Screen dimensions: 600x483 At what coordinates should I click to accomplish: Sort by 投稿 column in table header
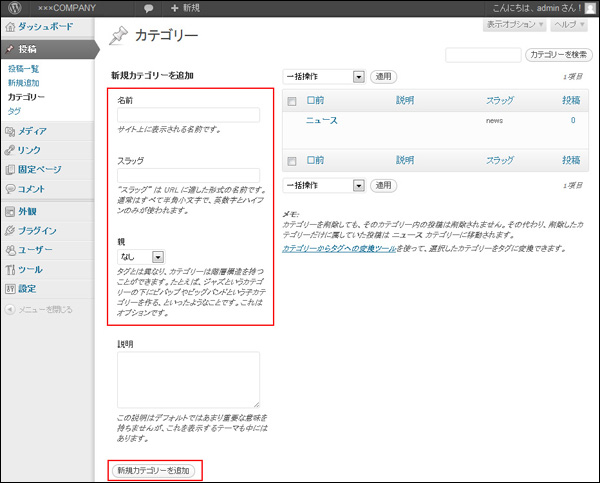point(571,101)
